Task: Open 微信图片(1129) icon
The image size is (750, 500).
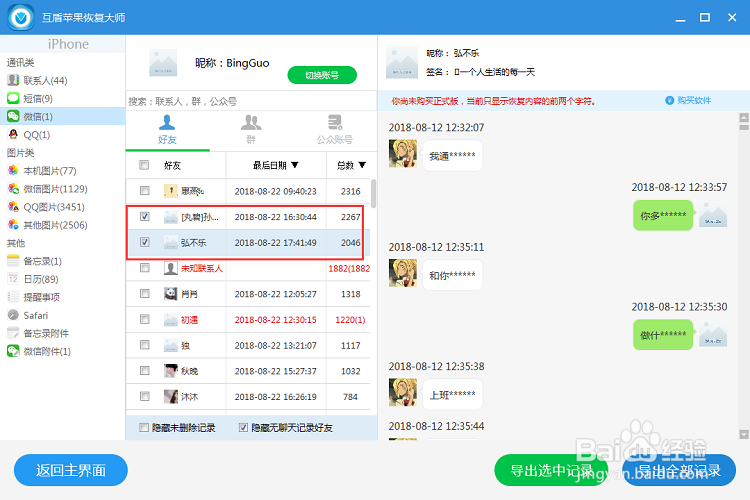Action: click(x=13, y=189)
